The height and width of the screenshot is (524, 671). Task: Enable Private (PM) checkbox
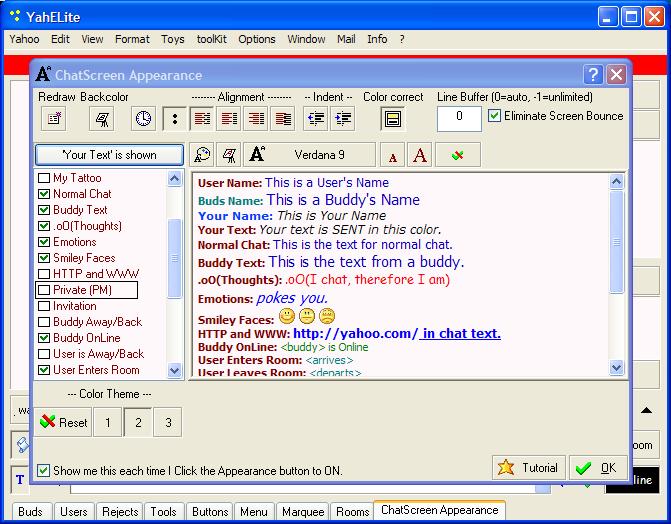[44, 290]
